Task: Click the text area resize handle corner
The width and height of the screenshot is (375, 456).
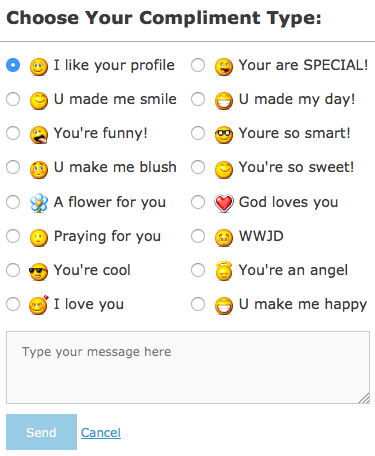Action: click(x=365, y=399)
